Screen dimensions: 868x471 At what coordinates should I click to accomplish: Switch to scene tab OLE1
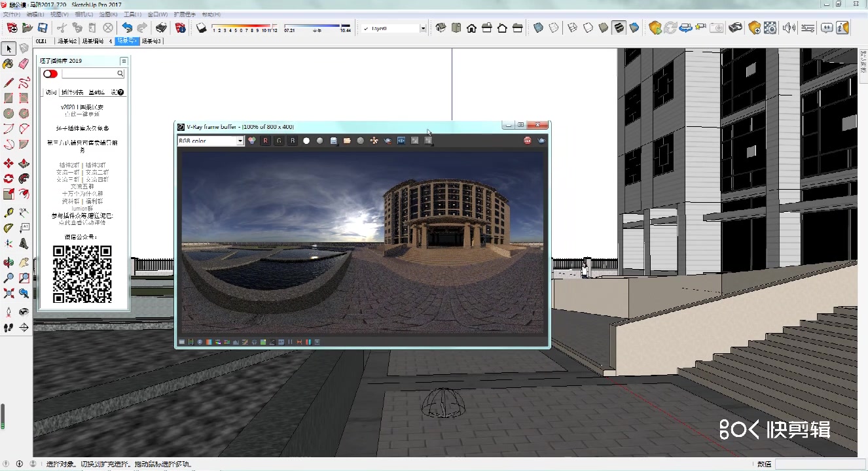tap(41, 41)
